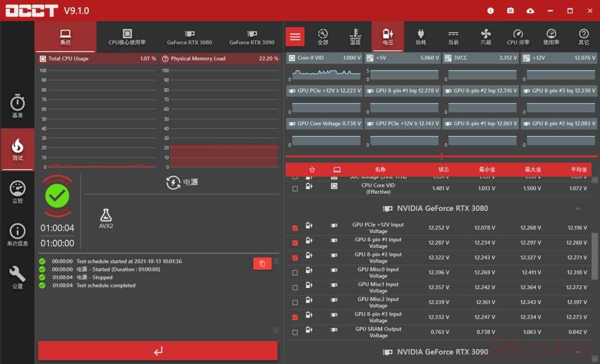Show current sensors category
Viewport: 600px width, 364px height.
tap(453, 37)
